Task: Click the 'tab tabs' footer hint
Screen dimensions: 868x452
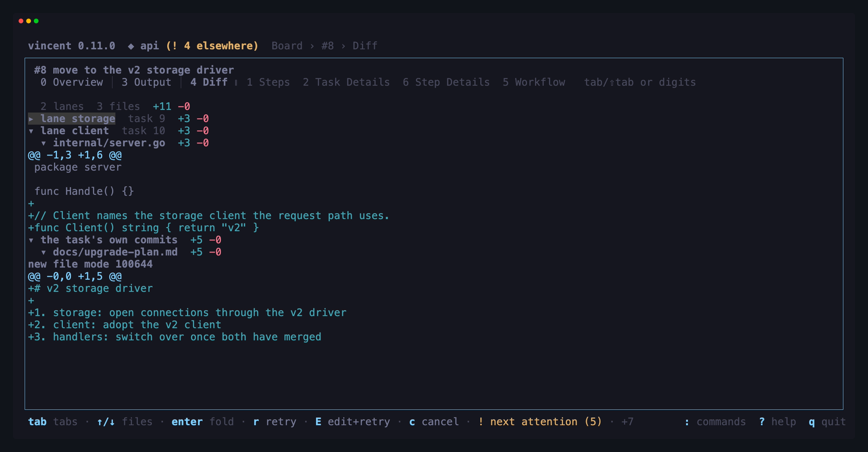Action: 53,422
